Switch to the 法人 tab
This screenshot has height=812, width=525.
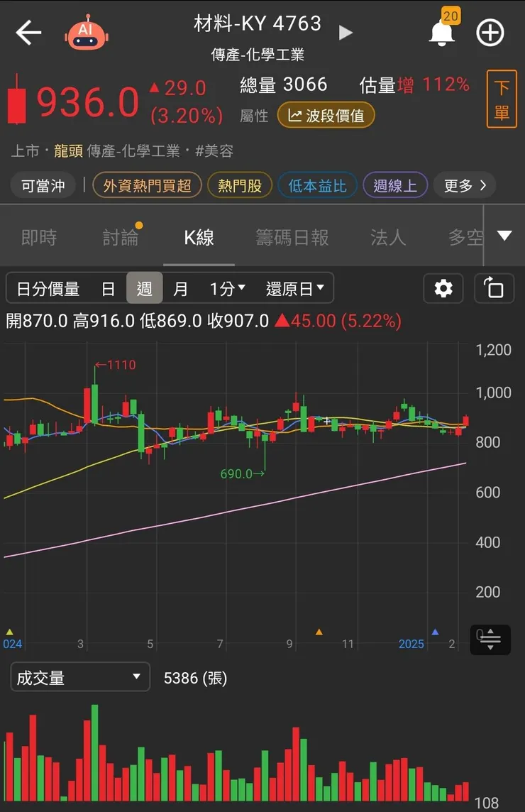(388, 238)
